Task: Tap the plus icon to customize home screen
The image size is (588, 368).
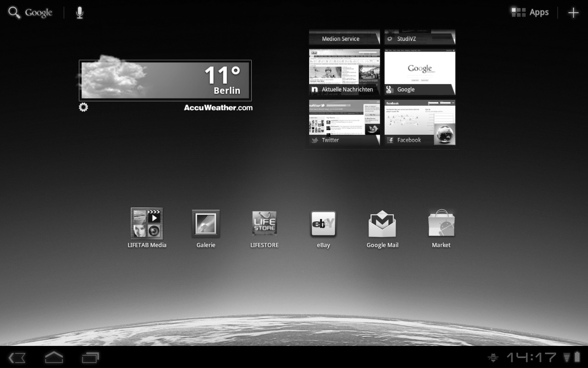Action: pyautogui.click(x=573, y=13)
